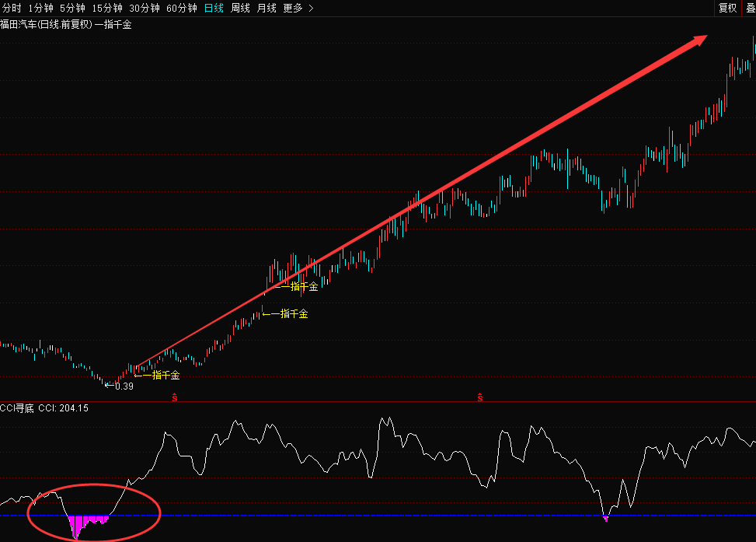This screenshot has width=756, height=542.
Task: Click the CCI: 204.15 value readout
Action: click(63, 408)
